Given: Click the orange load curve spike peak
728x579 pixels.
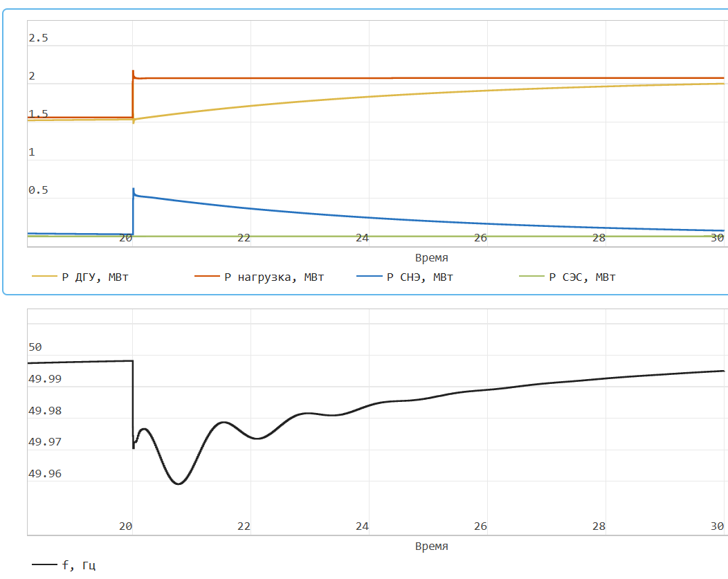Looking at the screenshot, I should [133, 71].
